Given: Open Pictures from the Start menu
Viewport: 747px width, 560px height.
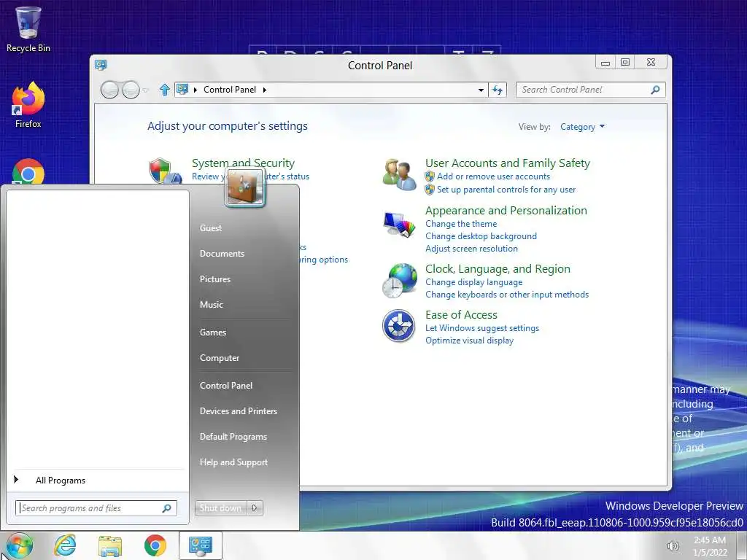Looking at the screenshot, I should 215,279.
